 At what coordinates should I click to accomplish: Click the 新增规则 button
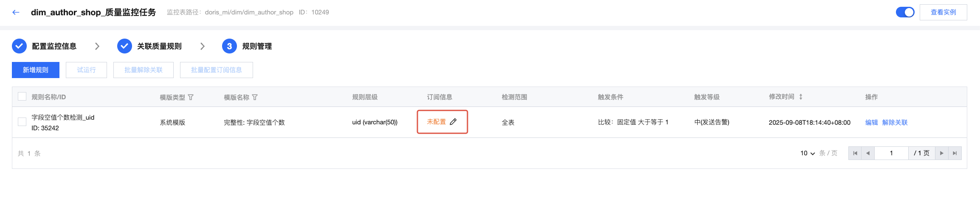(x=36, y=70)
